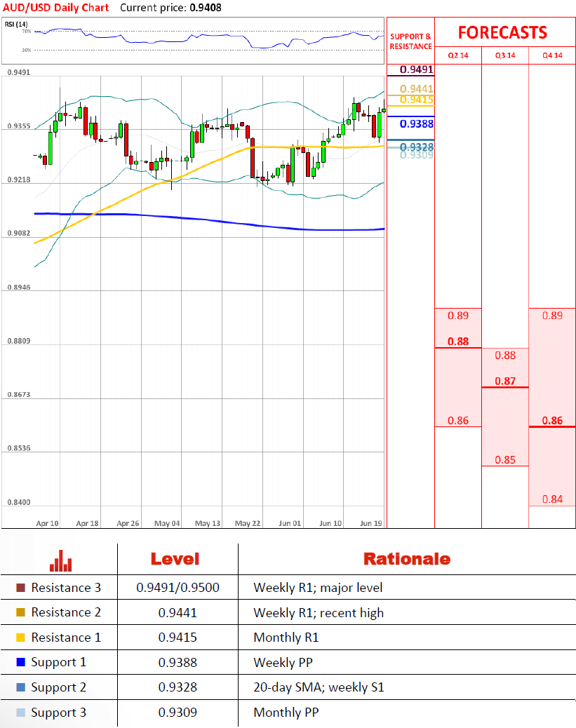Click the "Rationale" column header
Image resolution: width=576 pixels, height=728 pixels.
[407, 559]
